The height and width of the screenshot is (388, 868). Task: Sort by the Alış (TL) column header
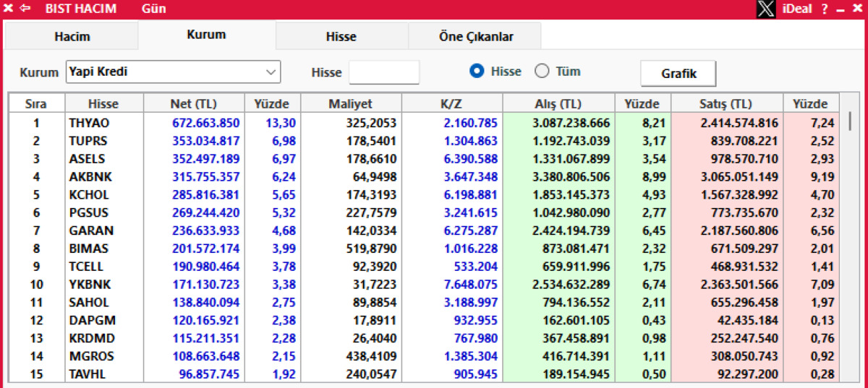(559, 104)
